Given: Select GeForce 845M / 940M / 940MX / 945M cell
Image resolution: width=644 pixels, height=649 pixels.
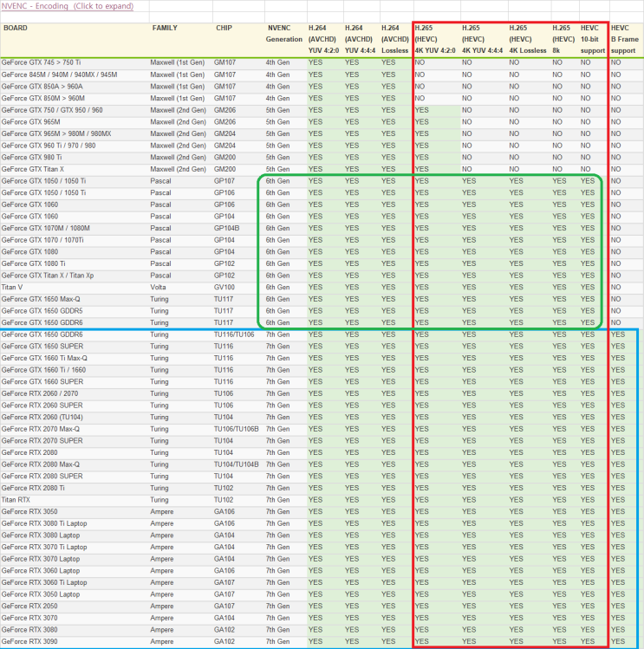Looking at the screenshot, I should click(59, 75).
